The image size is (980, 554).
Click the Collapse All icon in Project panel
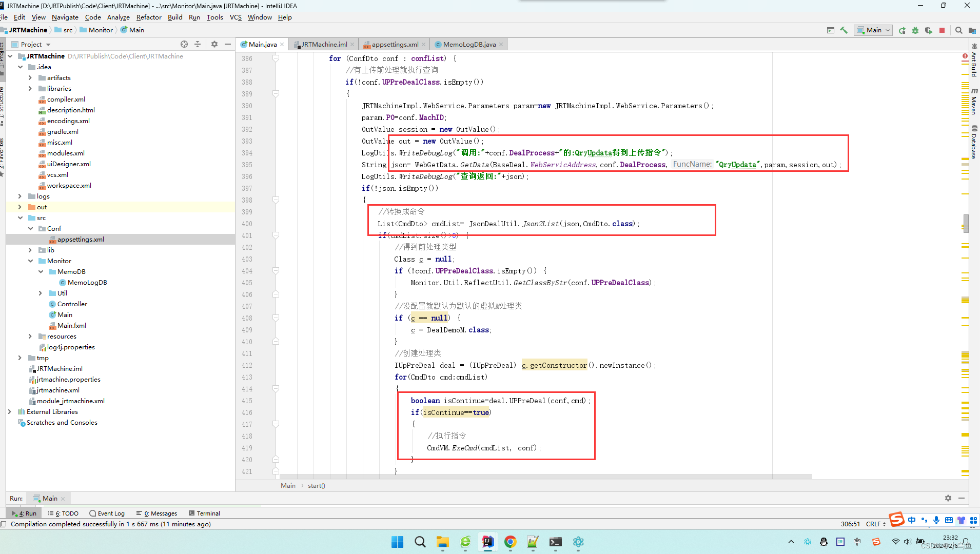(198, 44)
